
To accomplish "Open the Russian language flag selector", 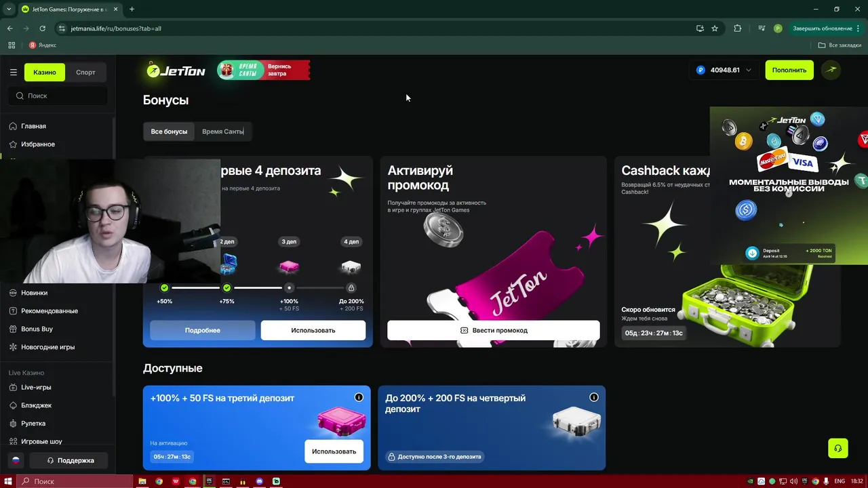I will click(15, 460).
